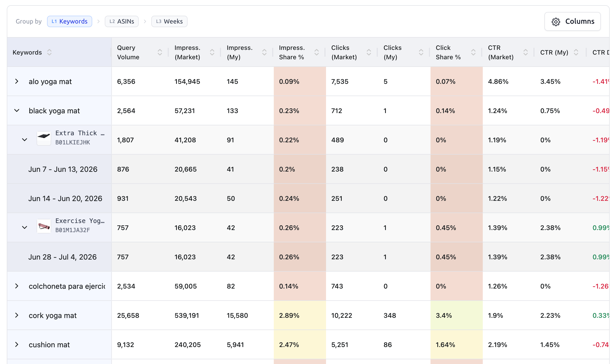The height and width of the screenshot is (364, 616).
Task: Click the ASIN code B01M1JA32F
Action: [x=73, y=230]
